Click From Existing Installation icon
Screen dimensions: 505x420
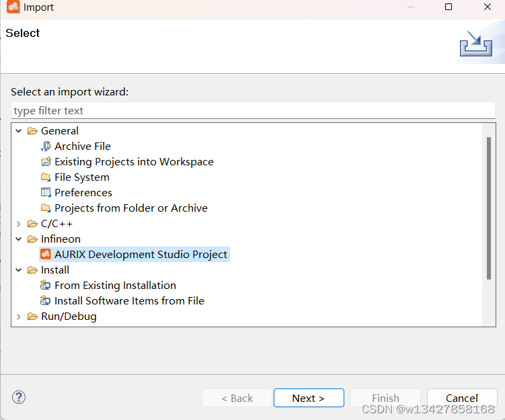pos(46,285)
